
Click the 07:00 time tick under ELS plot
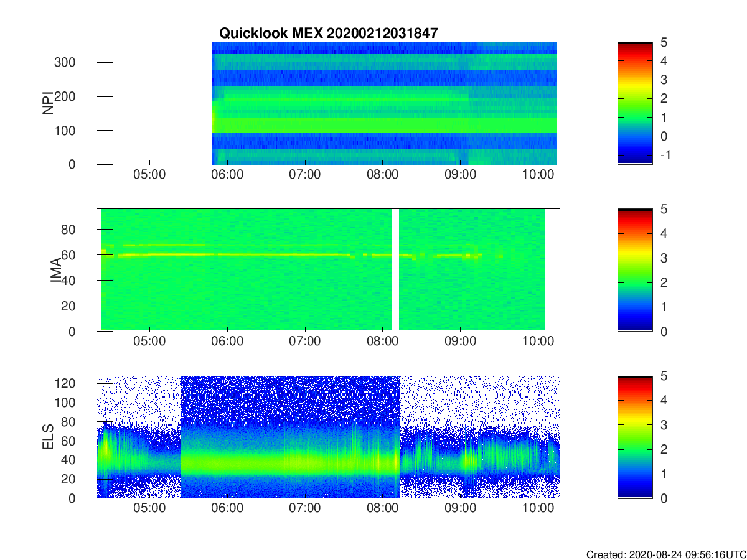[305, 508]
